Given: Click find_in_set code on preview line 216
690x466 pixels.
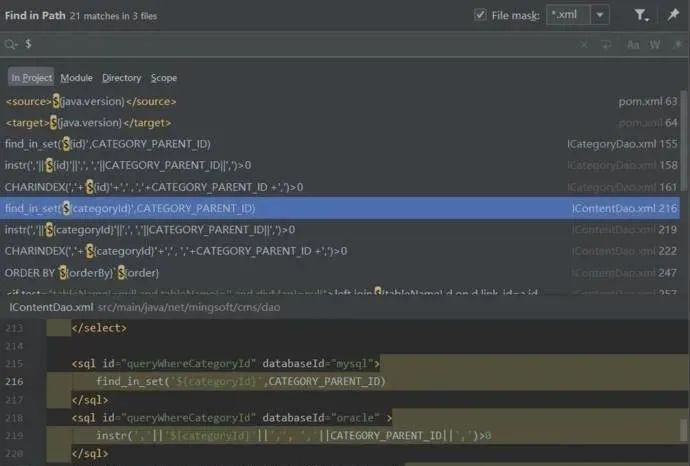Looking at the screenshot, I should (x=241, y=382).
